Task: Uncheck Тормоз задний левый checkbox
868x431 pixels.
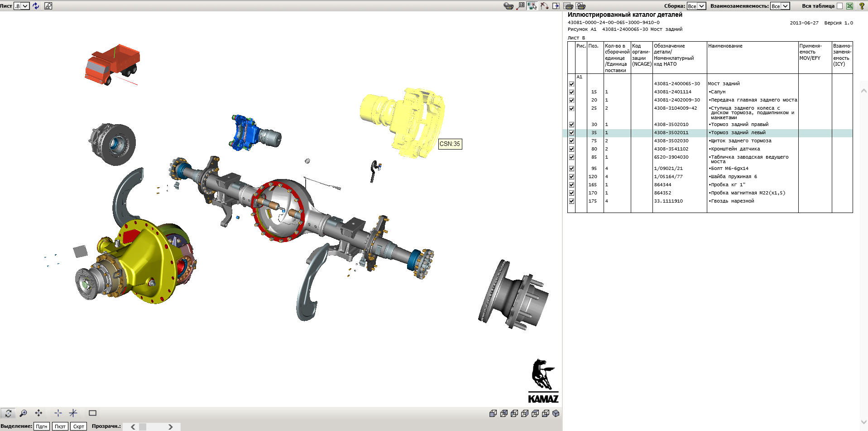Action: coord(571,133)
